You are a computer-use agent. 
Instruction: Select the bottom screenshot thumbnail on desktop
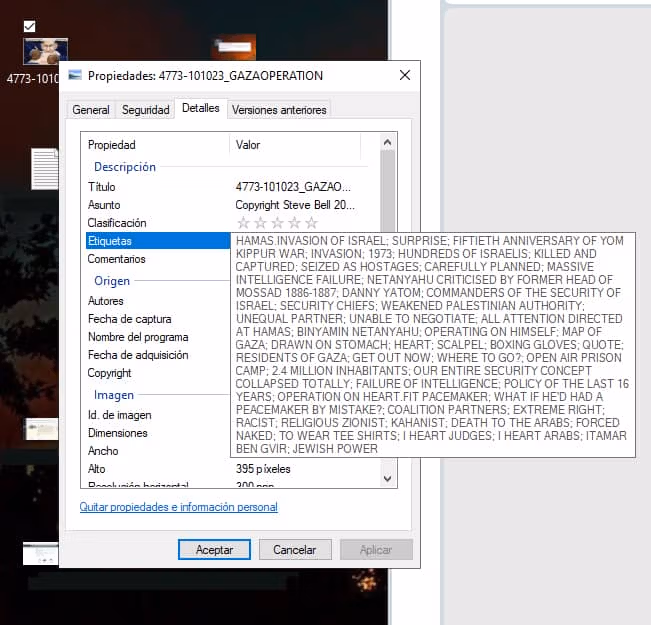pos(41,554)
